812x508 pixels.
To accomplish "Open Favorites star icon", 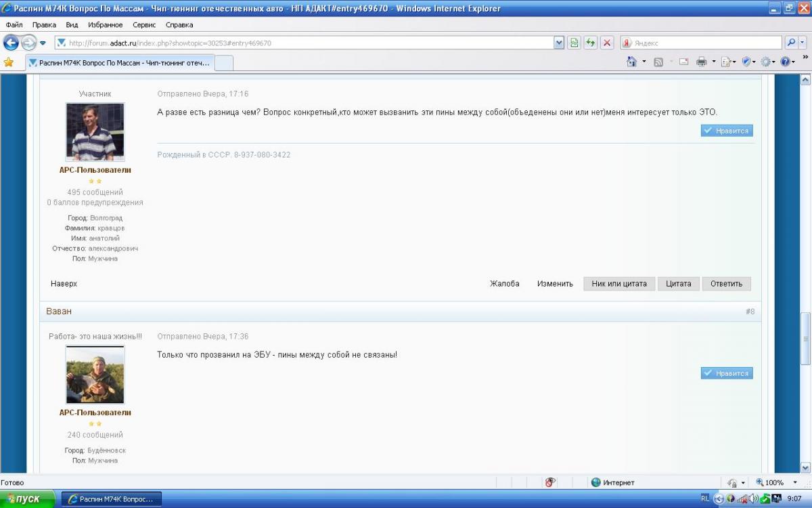I will pyautogui.click(x=9, y=62).
